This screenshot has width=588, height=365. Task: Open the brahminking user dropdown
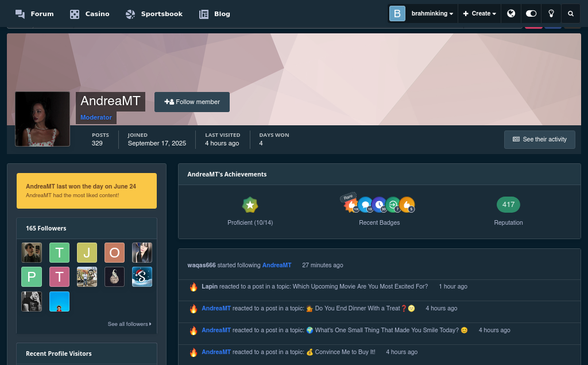(432, 14)
